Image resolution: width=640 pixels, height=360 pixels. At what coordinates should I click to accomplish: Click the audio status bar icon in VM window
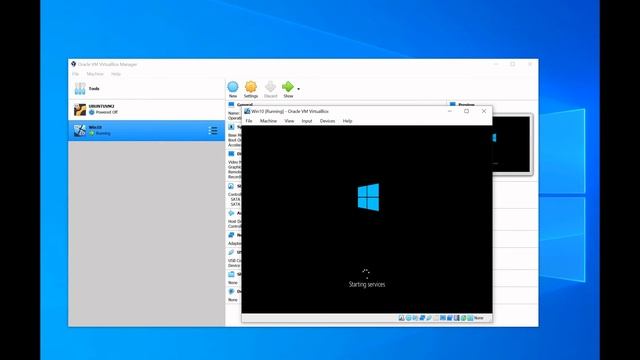point(415,318)
